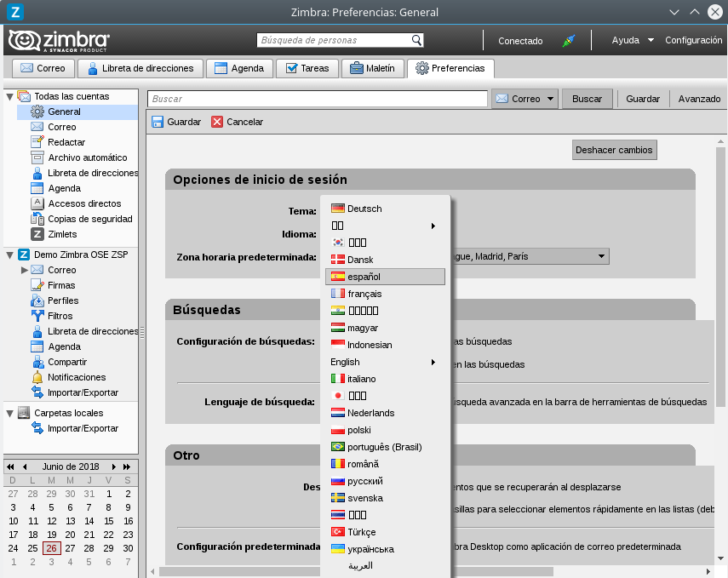This screenshot has width=728, height=578.
Task: Click the connection status plug icon
Action: 568,40
